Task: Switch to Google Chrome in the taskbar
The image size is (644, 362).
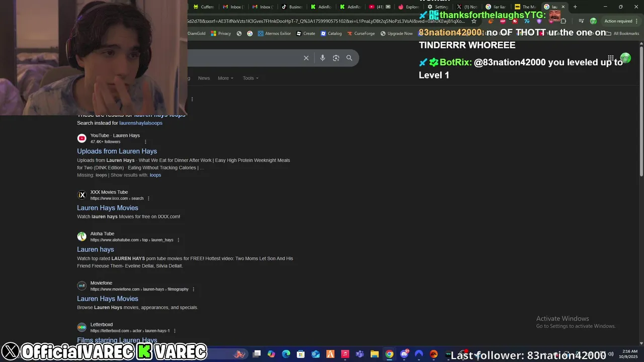Action: coord(389,354)
